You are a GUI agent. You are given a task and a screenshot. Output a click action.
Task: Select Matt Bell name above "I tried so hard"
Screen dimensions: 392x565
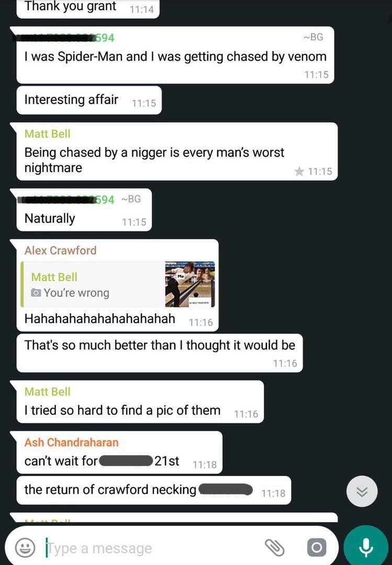(x=47, y=391)
